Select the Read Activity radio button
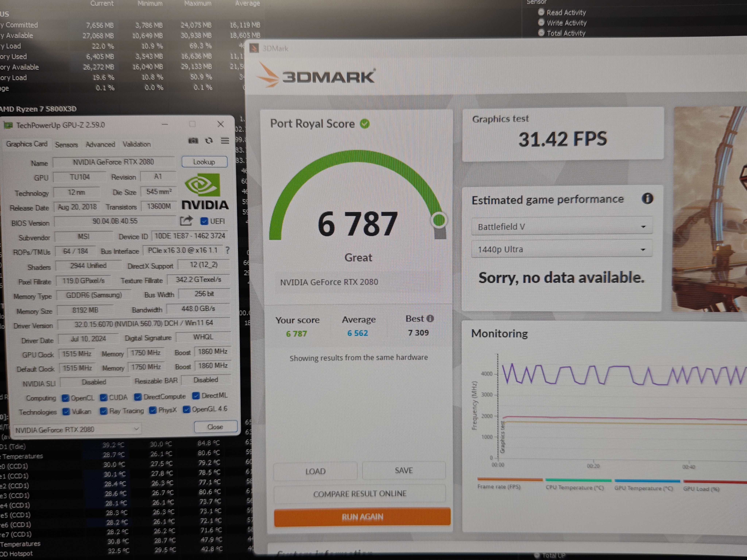Viewport: 747px width, 560px height. coord(541,13)
